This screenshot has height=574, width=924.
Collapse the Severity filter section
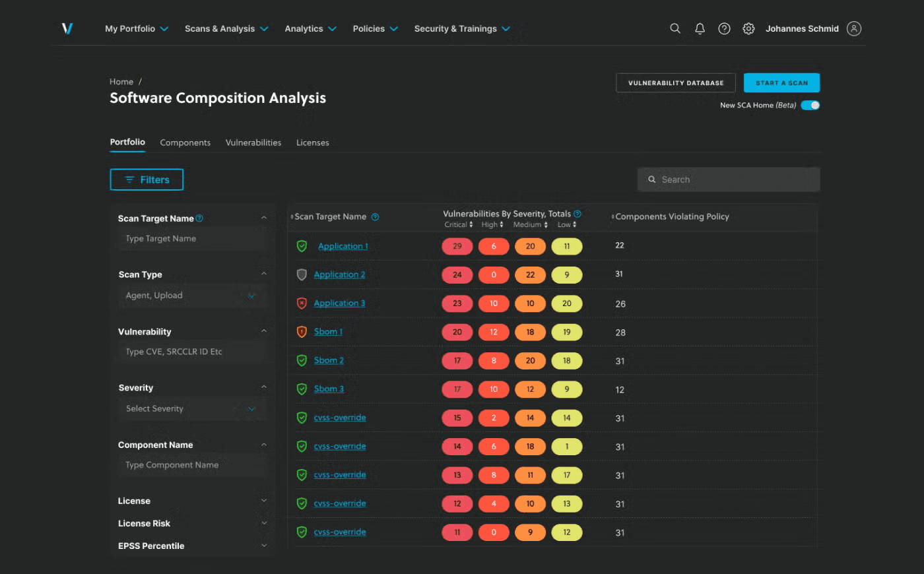pos(263,387)
